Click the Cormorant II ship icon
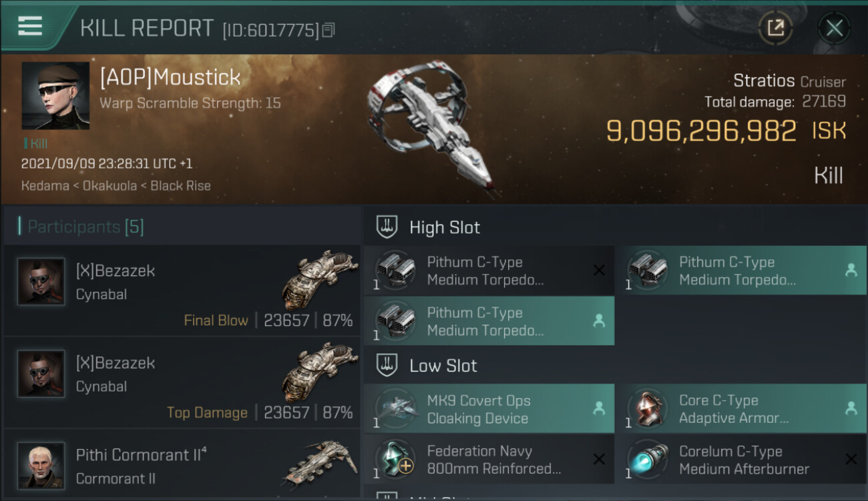Screen dimensions: 868x501 tap(315, 462)
